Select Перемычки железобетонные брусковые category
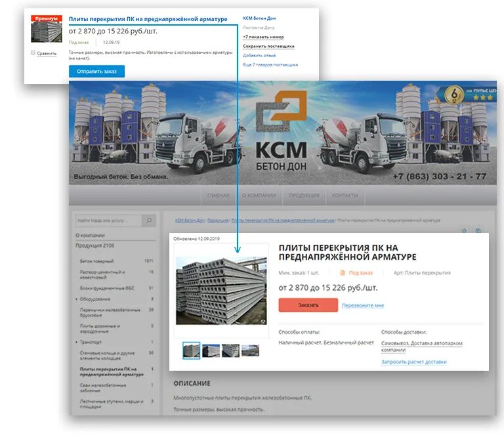Screen dimensions: 504x441 [110, 312]
